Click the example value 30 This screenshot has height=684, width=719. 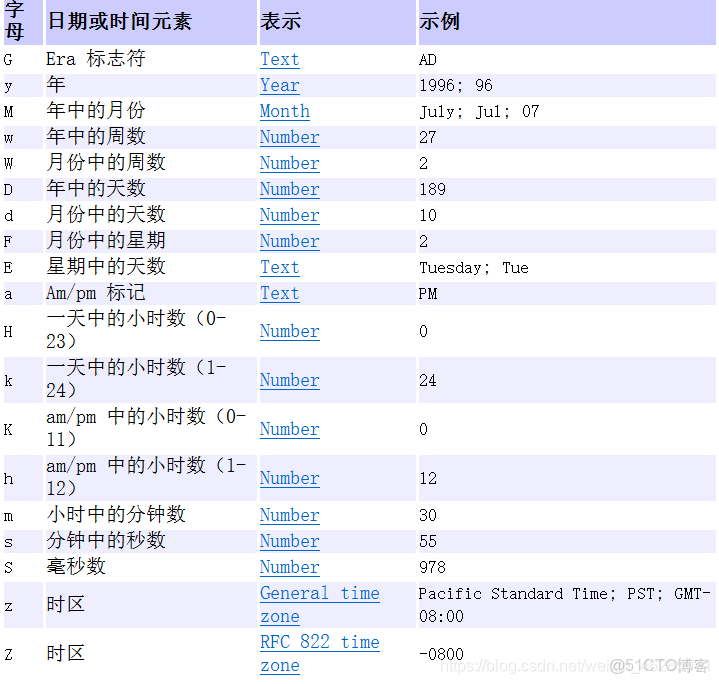click(427, 515)
